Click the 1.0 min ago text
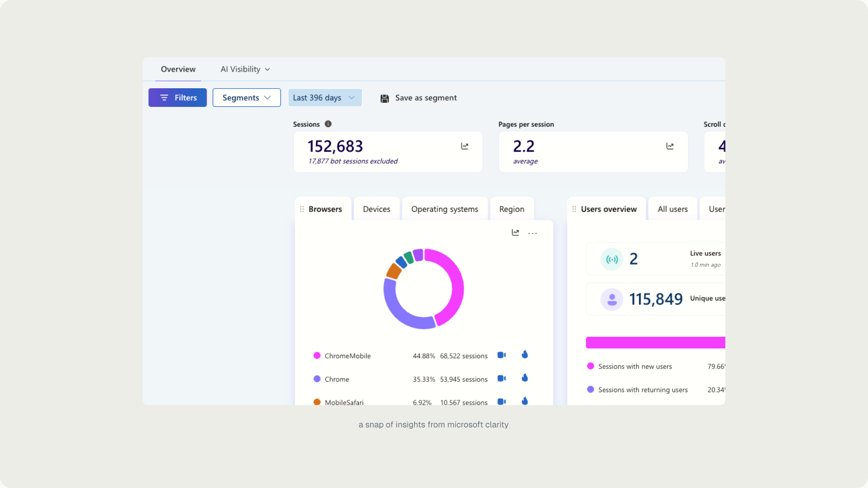868x488 pixels. click(705, 265)
